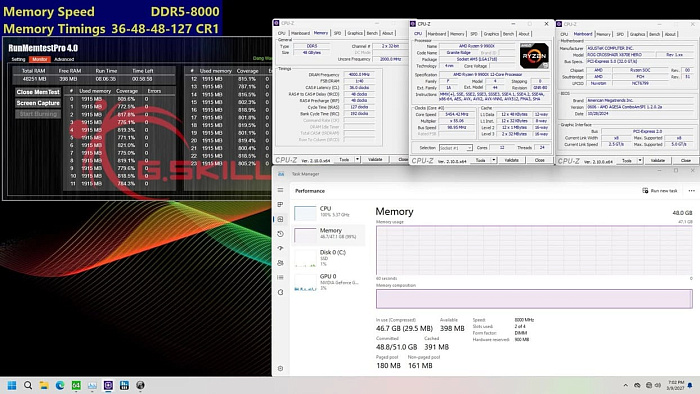Open Advanced tab in RunMemtestPro
700x394 pixels.
[64, 59]
